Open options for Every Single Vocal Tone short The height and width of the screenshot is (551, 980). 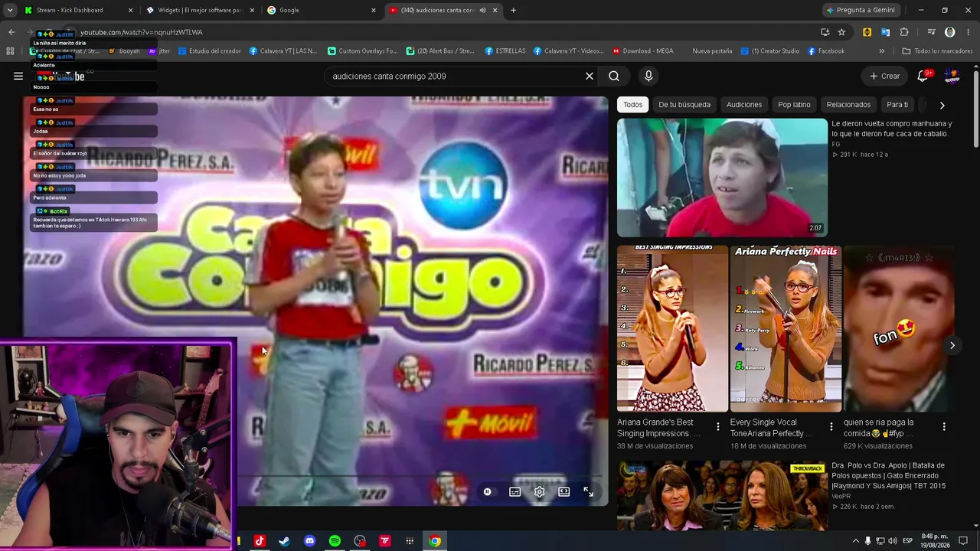(x=831, y=426)
